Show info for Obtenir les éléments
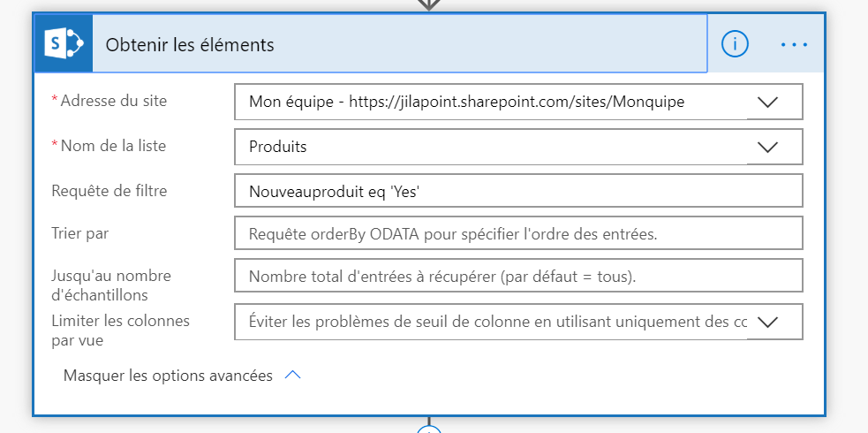 coord(735,43)
